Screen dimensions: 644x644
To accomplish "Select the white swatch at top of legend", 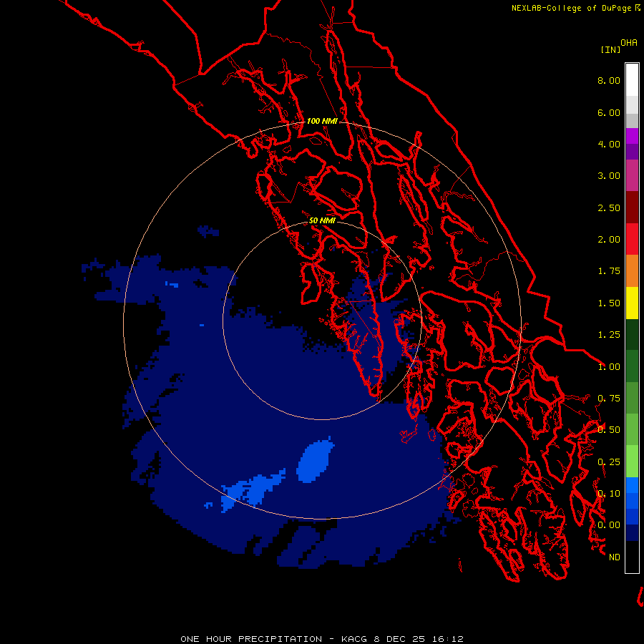I will pos(632,79).
